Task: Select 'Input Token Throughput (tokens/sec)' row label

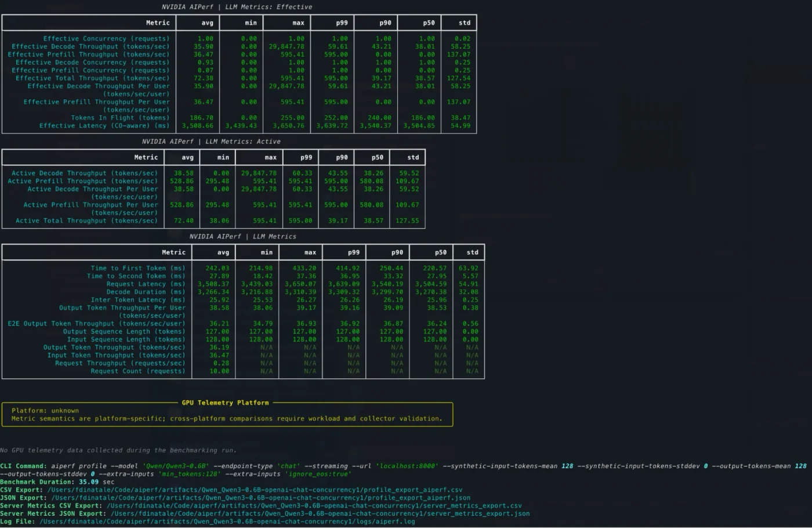Action: click(x=116, y=356)
